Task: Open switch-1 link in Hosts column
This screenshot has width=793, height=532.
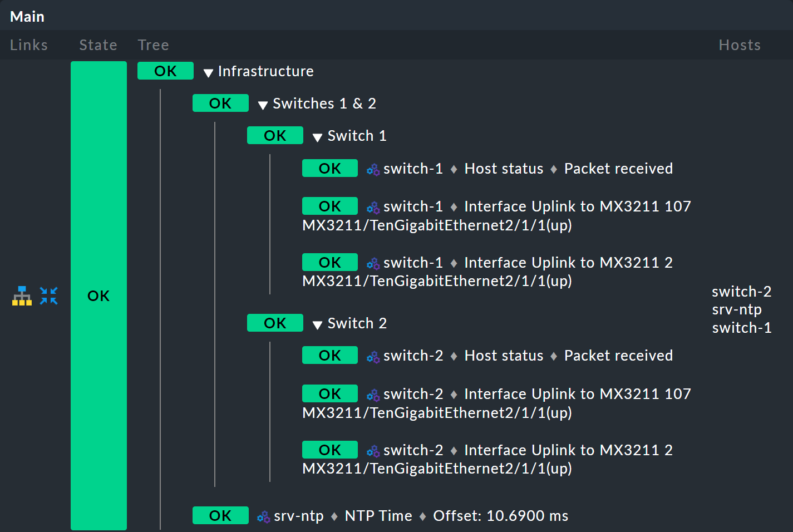Action: point(741,328)
